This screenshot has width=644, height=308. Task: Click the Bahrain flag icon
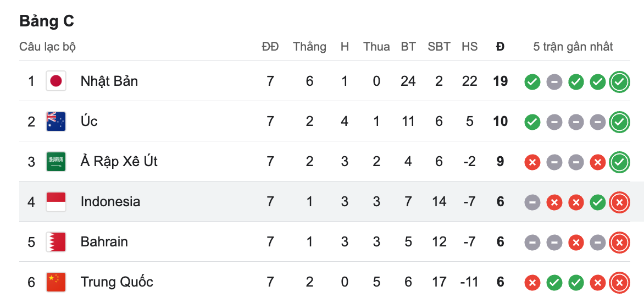(55, 242)
